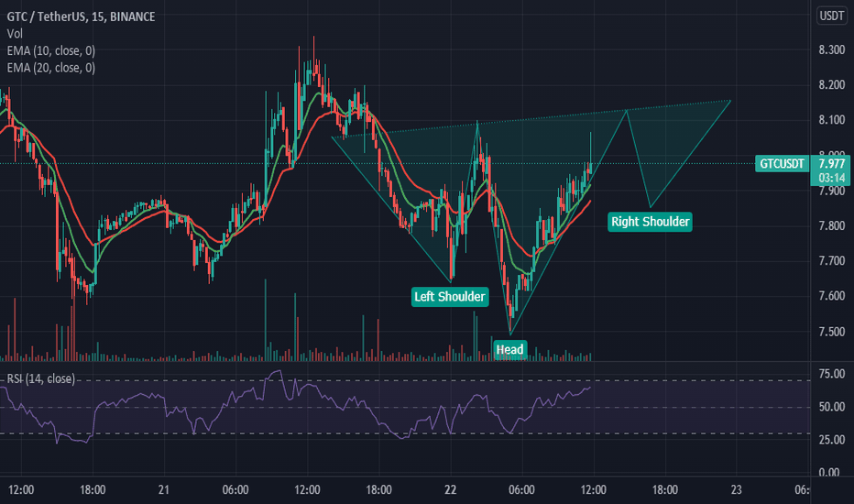Click the 7.977 current price label
Screen dimensions: 854x504
[832, 164]
